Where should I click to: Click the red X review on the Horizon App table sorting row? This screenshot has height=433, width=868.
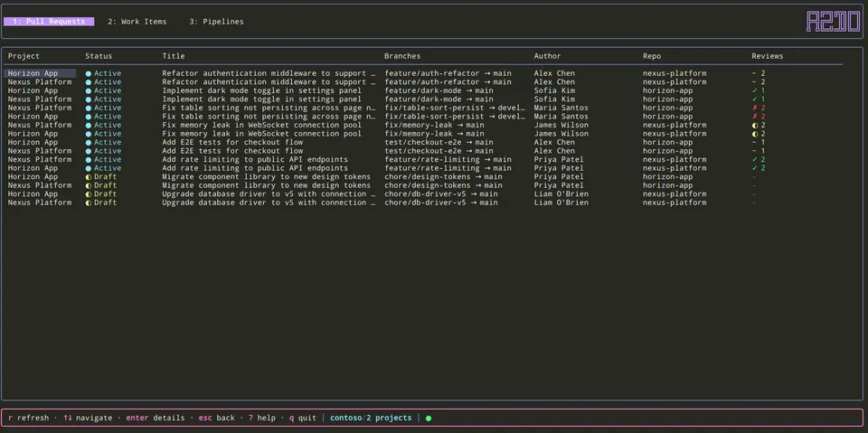click(x=754, y=117)
